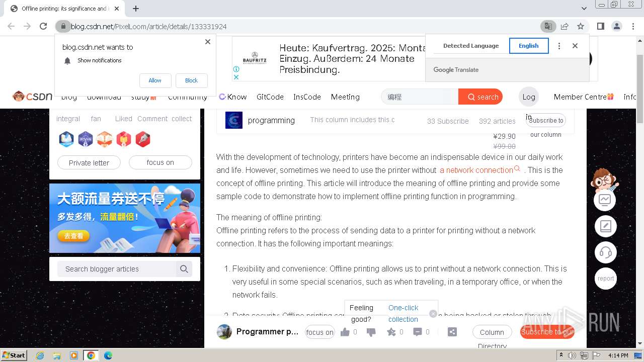Screen dimensions: 644x362
Task: Click the orange box badge icon
Action: tap(105, 139)
